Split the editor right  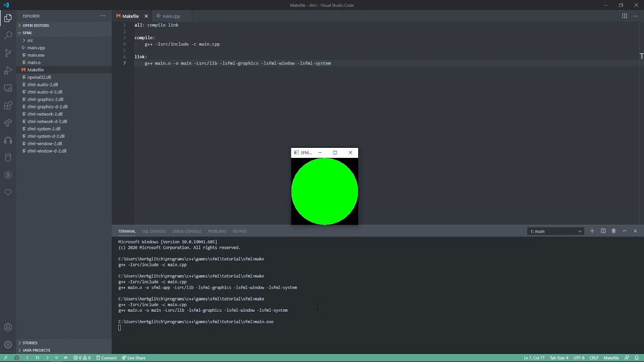(624, 16)
